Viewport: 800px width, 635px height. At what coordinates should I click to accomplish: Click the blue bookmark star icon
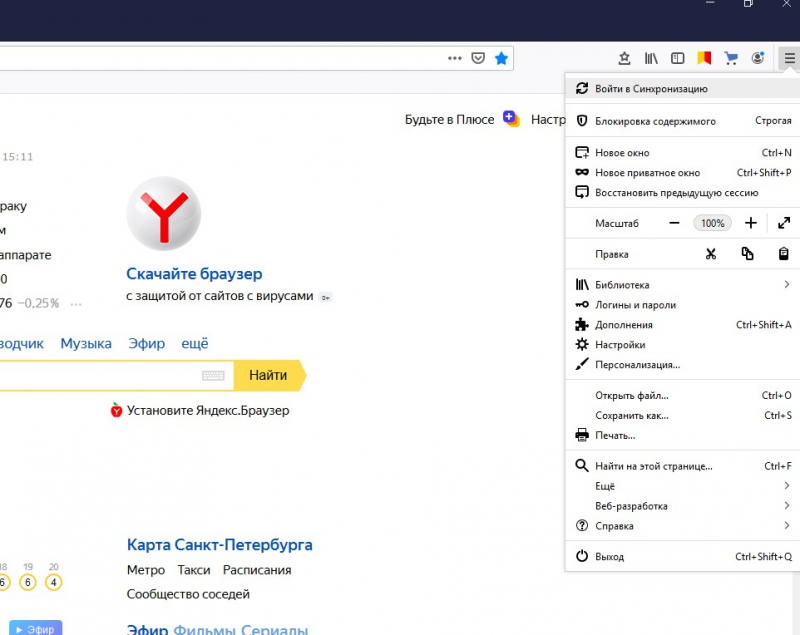[x=501, y=58]
